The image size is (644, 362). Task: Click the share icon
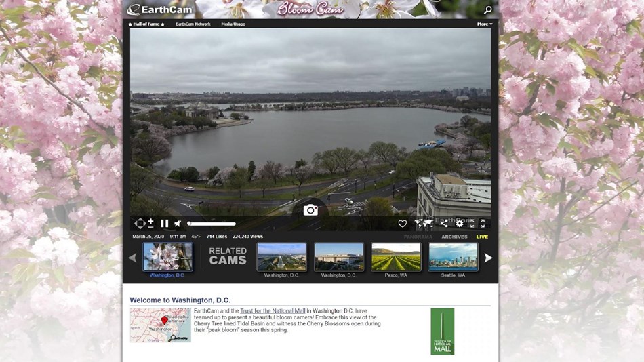pos(445,224)
